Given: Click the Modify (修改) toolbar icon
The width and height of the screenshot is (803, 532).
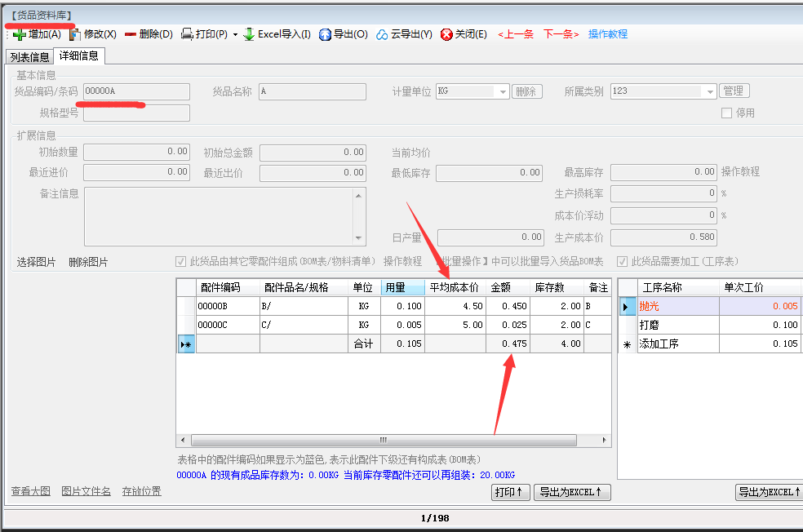Looking at the screenshot, I should tap(75, 34).
